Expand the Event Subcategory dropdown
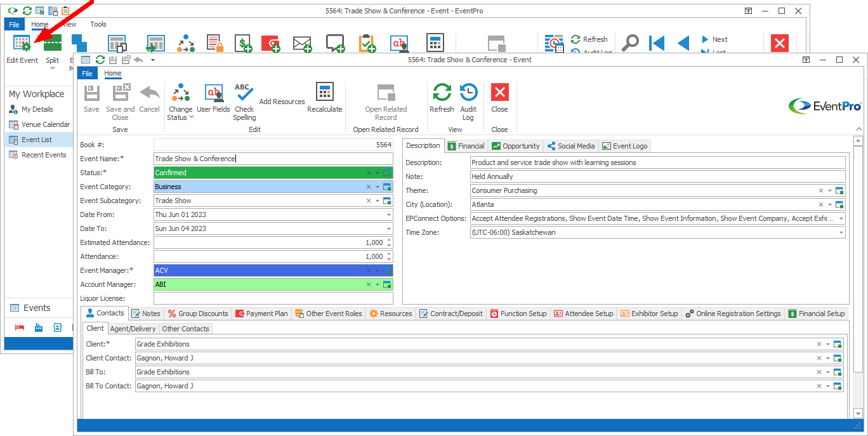The width and height of the screenshot is (868, 436). (378, 201)
